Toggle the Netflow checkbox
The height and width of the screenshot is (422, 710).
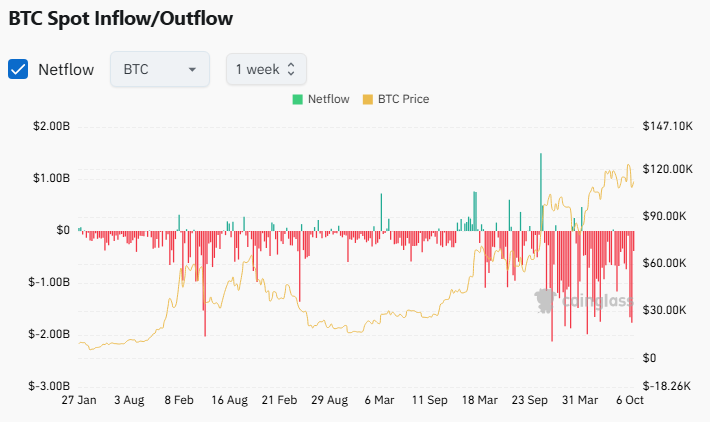click(x=18, y=69)
